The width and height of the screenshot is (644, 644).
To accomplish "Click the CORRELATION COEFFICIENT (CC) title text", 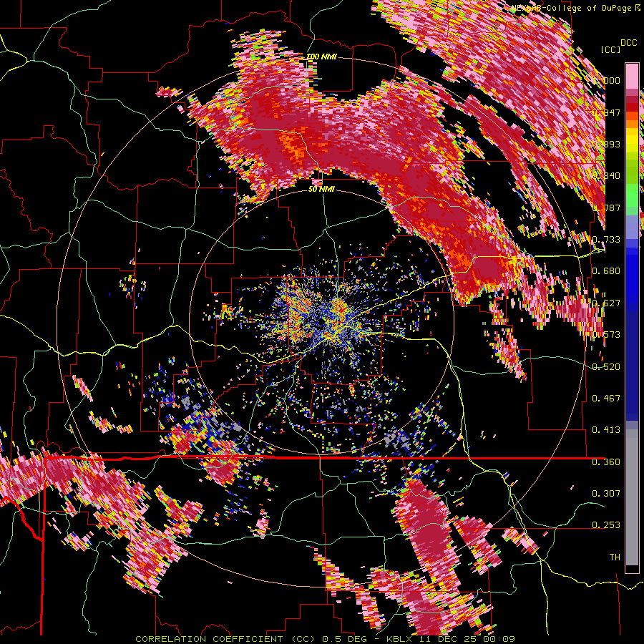I will pos(225,639).
